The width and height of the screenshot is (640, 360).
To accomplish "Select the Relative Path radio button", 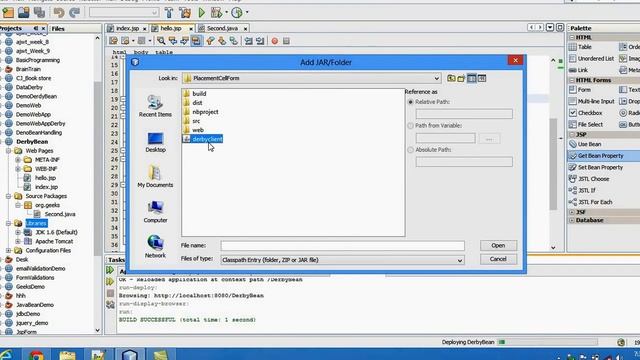I will (x=411, y=102).
